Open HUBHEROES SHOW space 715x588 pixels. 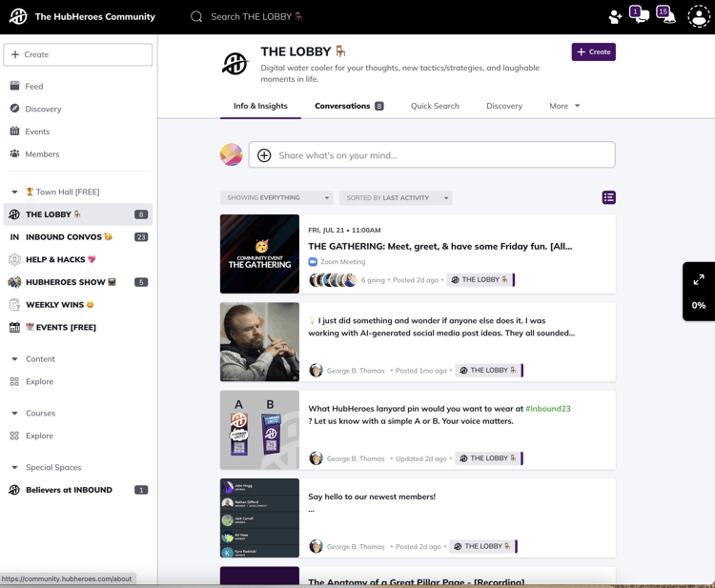coord(77,282)
